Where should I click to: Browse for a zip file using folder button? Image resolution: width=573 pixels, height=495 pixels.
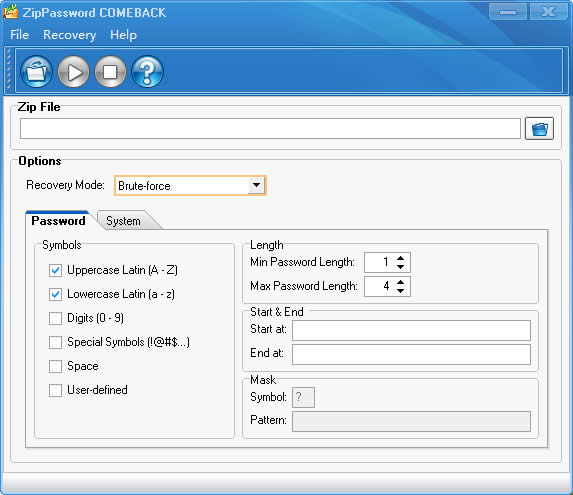point(539,129)
